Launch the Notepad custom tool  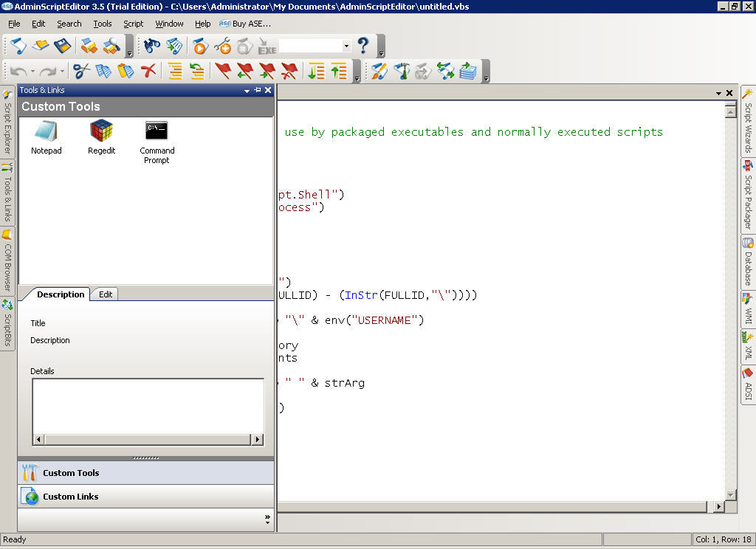pyautogui.click(x=47, y=137)
